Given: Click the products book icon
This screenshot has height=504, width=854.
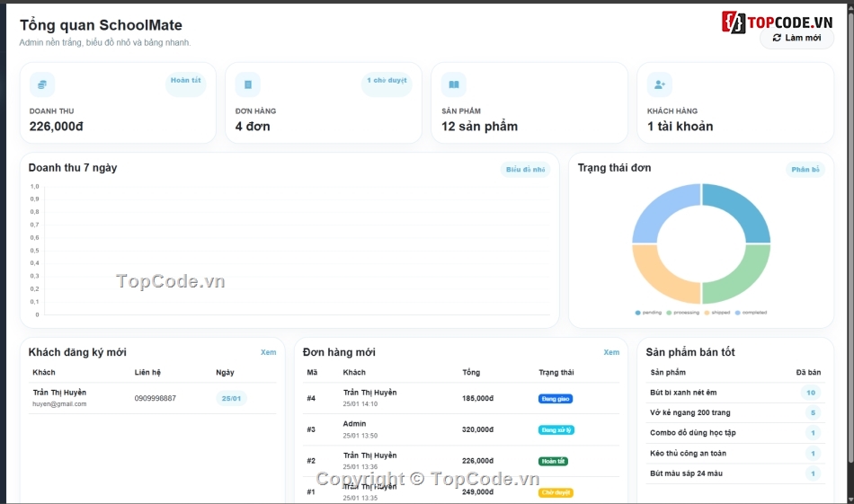Looking at the screenshot, I should (x=454, y=84).
